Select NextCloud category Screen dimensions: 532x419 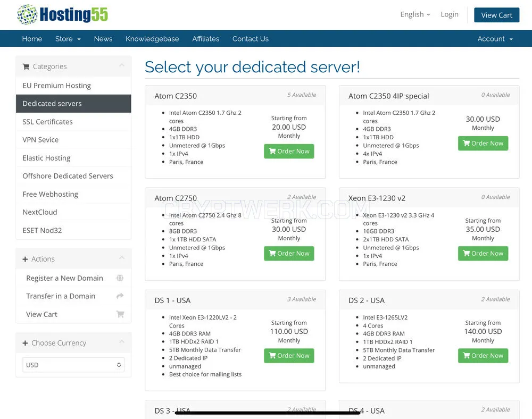click(x=73, y=212)
